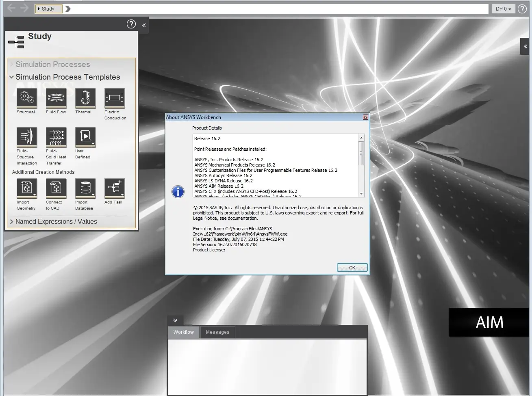The width and height of the screenshot is (532, 396).
Task: Click OK in About ANSYS Workbench
Action: [x=352, y=268]
